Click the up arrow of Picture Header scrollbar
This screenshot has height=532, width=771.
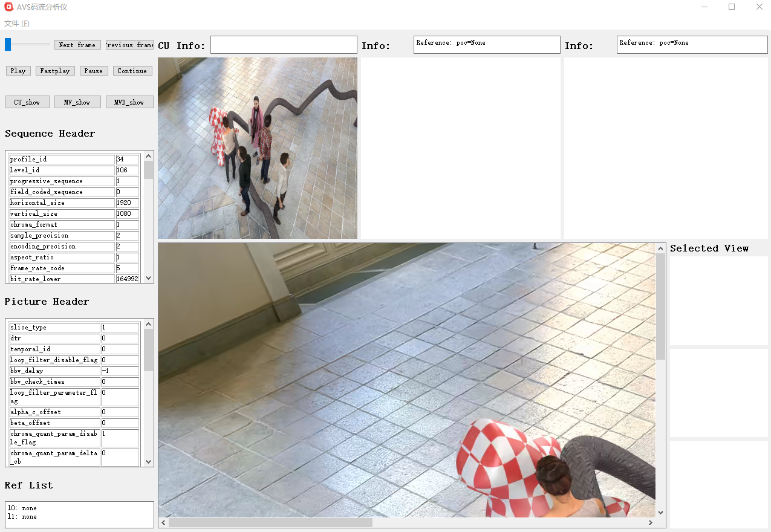coord(148,323)
